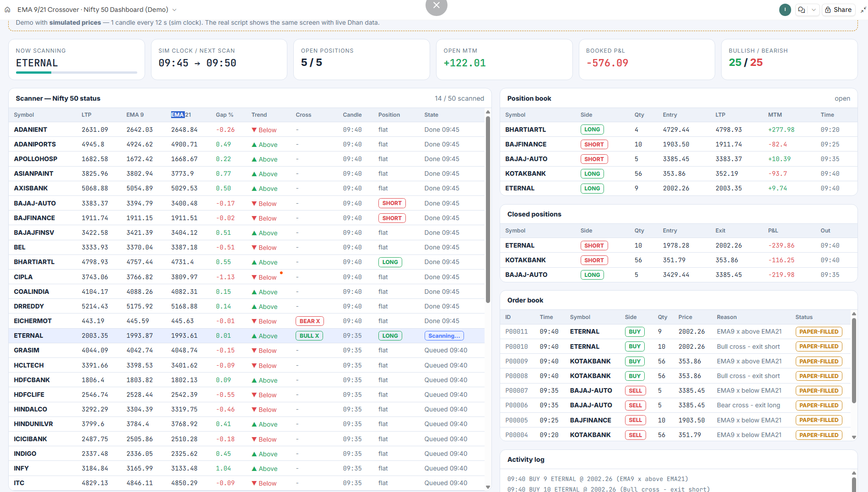Click the Activity log scroll-up arrow

tap(854, 473)
